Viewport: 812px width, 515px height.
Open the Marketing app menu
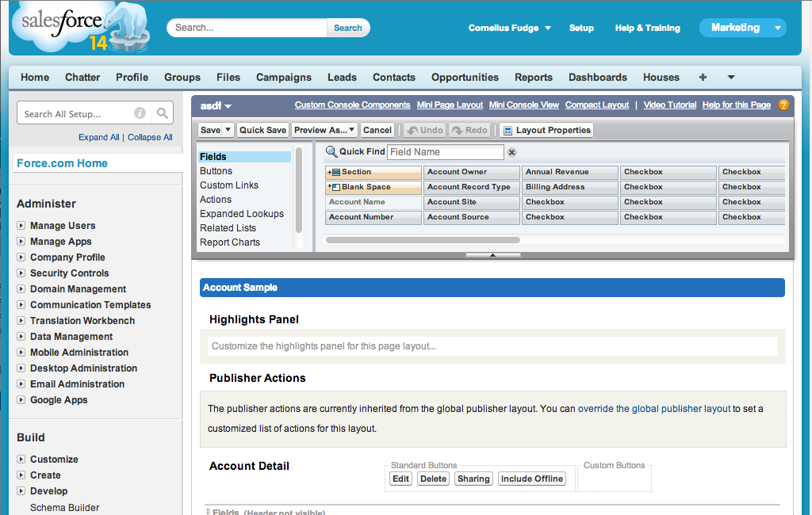click(742, 26)
